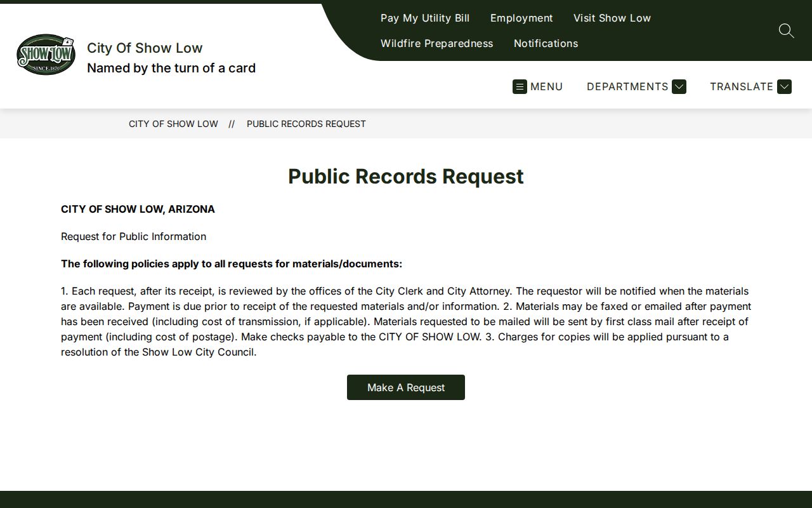Open Pay My Utility Bill link

tap(425, 18)
